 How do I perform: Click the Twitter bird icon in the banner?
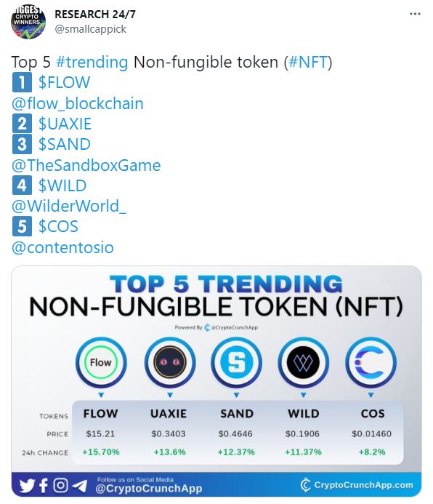coord(27,485)
